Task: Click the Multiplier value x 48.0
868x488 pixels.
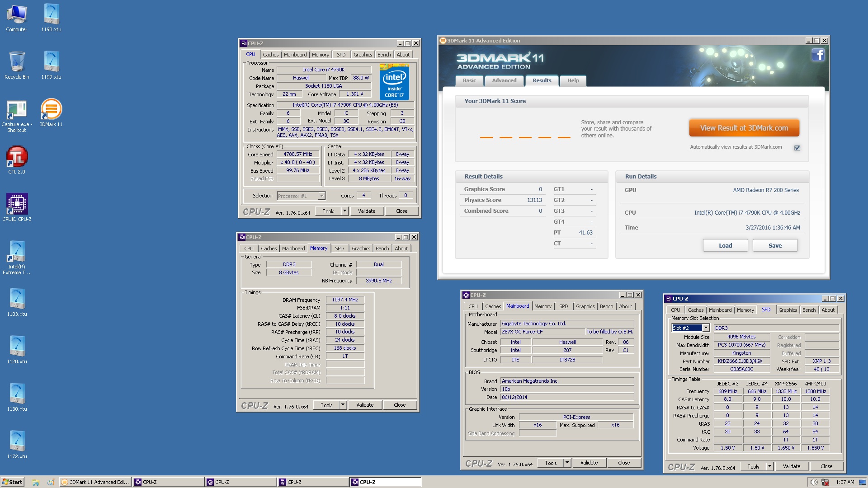Action: (298, 162)
